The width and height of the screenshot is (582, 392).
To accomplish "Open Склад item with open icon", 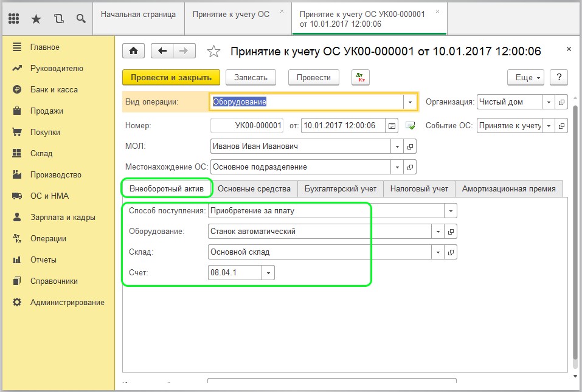I will (x=451, y=252).
